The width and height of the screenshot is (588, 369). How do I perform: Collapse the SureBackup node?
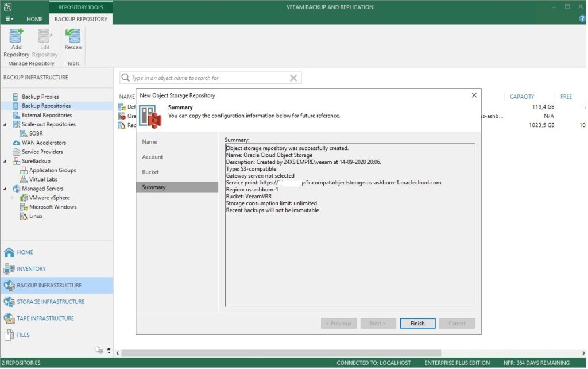[x=5, y=161]
